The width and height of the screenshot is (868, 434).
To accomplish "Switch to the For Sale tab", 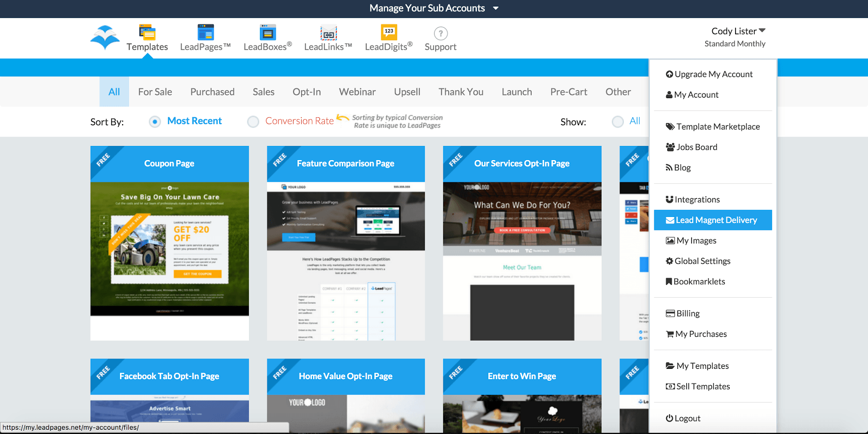I will tap(155, 92).
